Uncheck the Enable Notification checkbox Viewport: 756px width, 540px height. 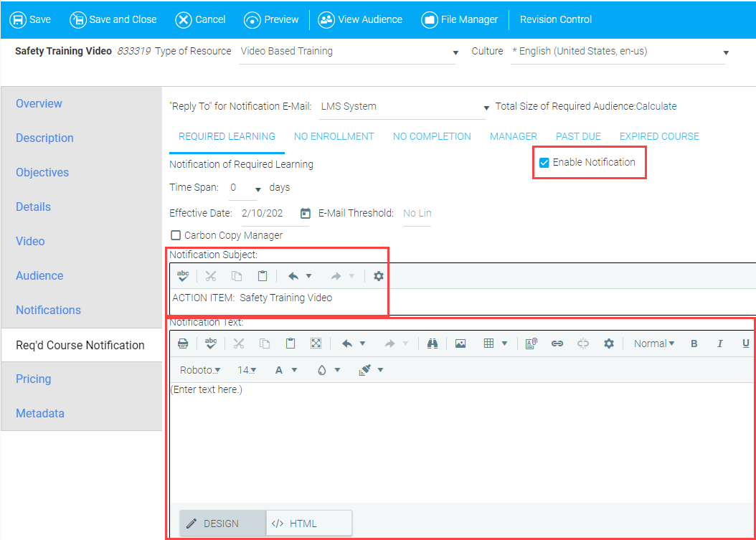[544, 163]
